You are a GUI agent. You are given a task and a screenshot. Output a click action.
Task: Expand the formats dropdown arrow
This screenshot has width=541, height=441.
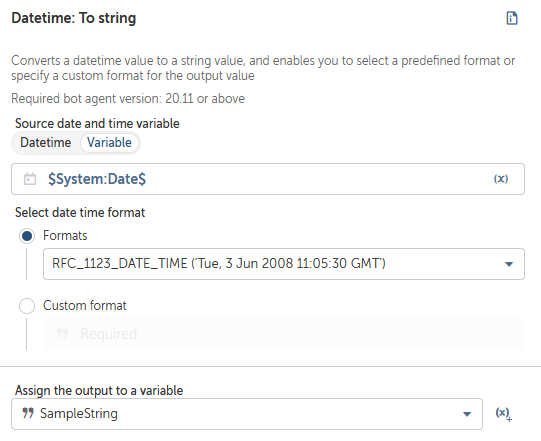509,264
